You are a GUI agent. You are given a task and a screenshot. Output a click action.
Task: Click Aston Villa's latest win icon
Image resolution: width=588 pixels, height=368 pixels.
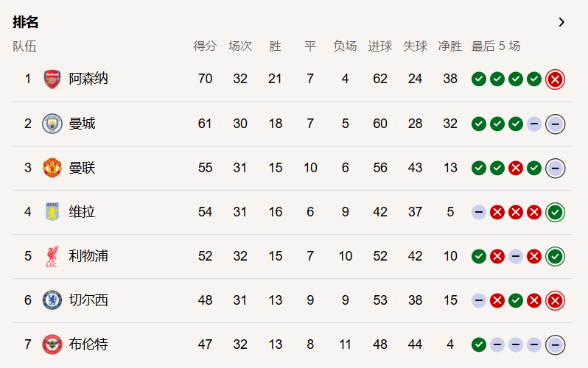click(555, 212)
